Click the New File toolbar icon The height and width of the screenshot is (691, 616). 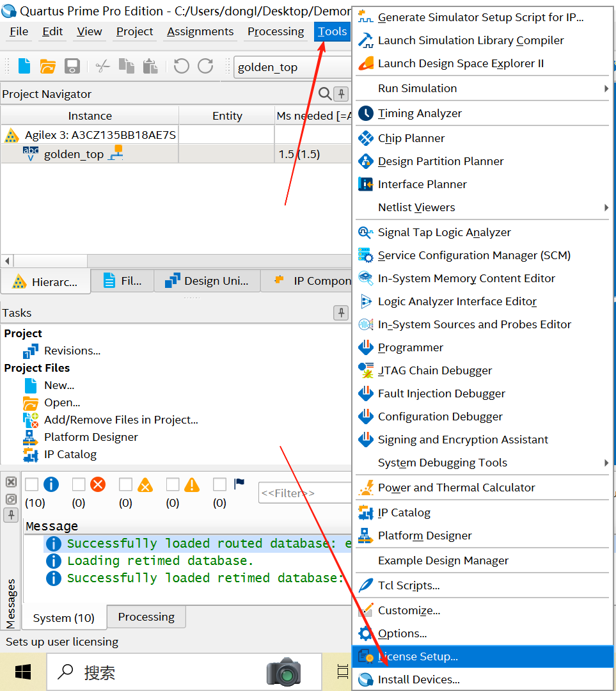(x=24, y=66)
